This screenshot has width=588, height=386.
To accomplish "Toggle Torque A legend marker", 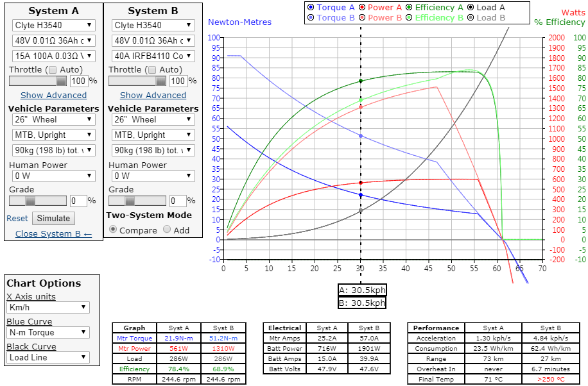I will (x=311, y=8).
